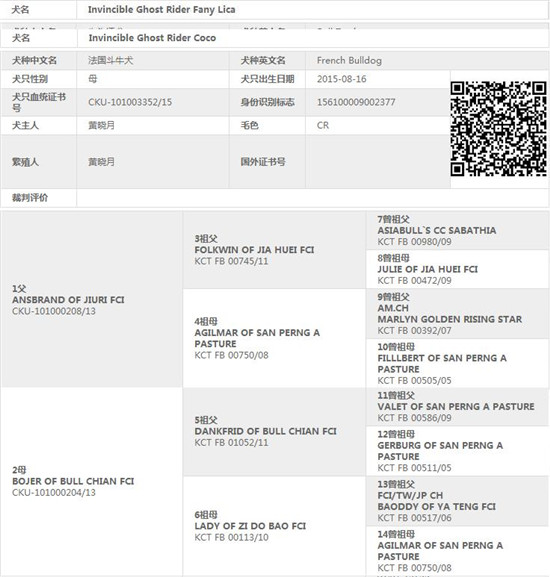Screen dimensions: 550x577
Task: Open dam BOJER OF BULL CHIAN FCI
Action: [x=73, y=481]
